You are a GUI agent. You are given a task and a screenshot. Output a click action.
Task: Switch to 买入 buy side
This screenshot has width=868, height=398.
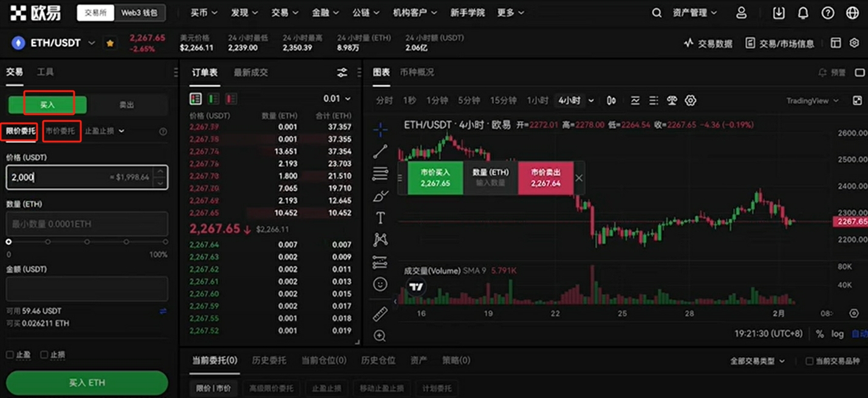pyautogui.click(x=47, y=105)
